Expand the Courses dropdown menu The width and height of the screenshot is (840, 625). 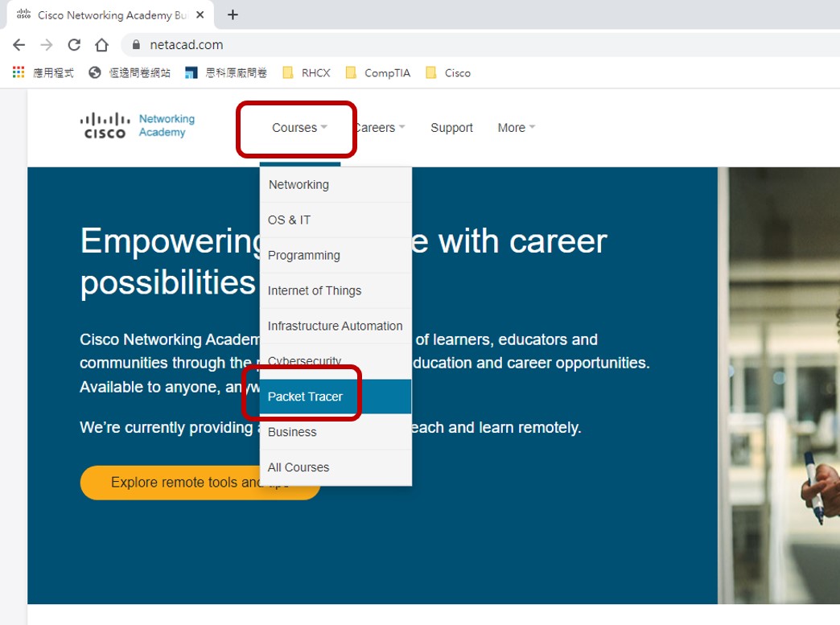(x=299, y=128)
